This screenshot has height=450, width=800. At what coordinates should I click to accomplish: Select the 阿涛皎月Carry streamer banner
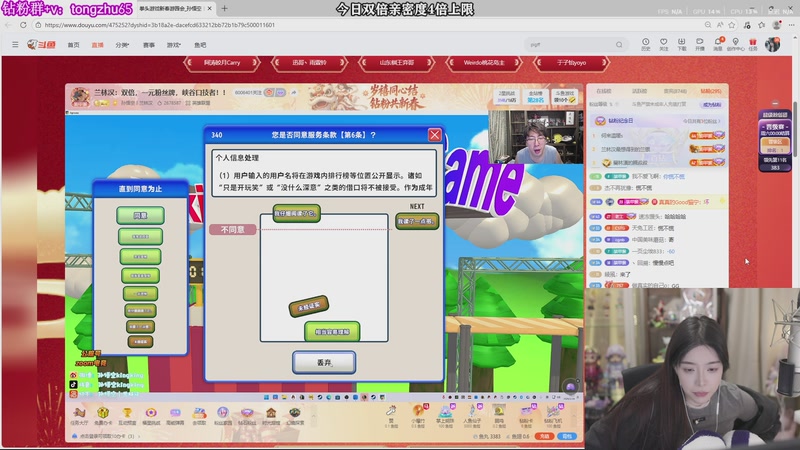point(222,63)
